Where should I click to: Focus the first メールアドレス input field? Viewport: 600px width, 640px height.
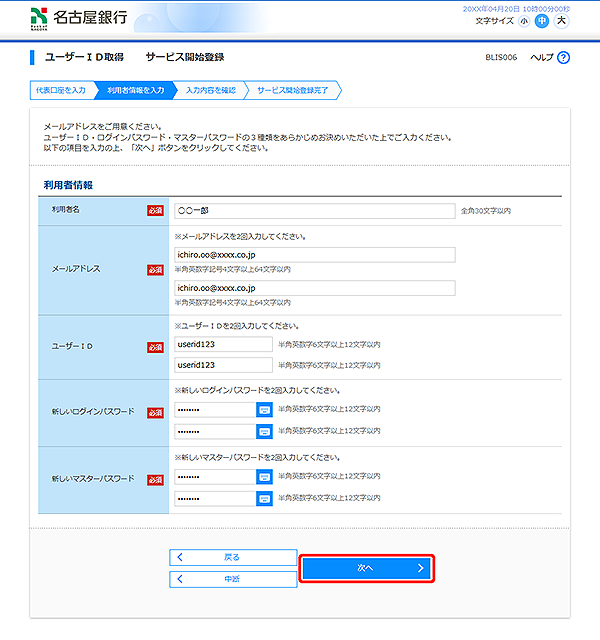coord(314,254)
